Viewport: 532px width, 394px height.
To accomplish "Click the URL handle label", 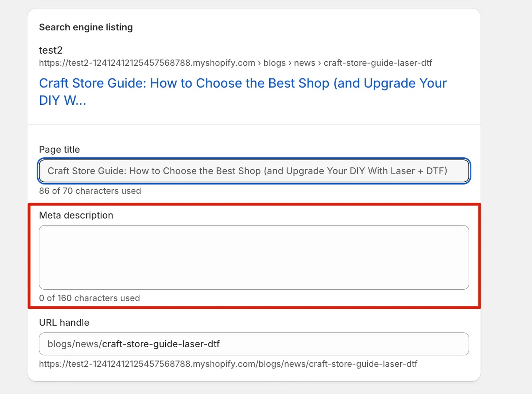I will tap(64, 322).
